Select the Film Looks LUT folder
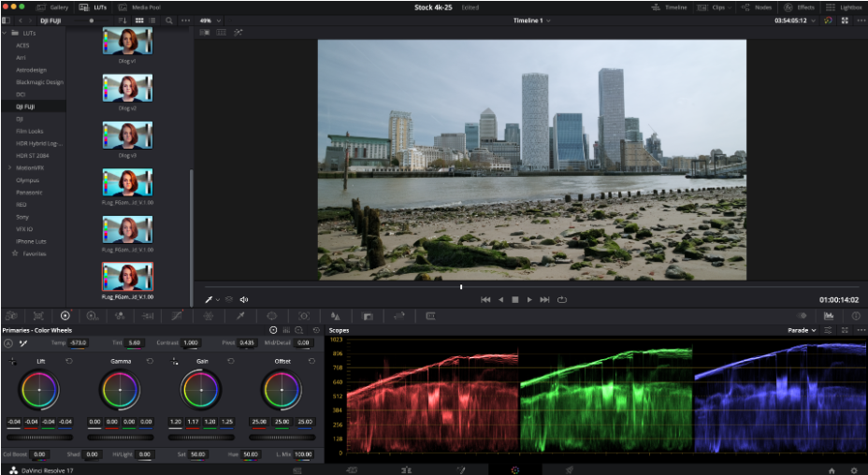The image size is (868, 475). pos(29,131)
